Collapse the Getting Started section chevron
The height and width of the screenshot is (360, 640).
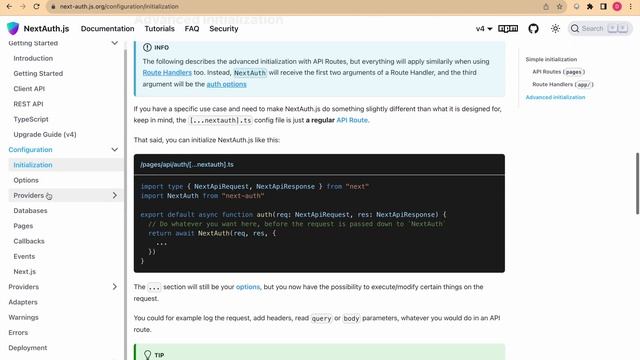[115, 43]
